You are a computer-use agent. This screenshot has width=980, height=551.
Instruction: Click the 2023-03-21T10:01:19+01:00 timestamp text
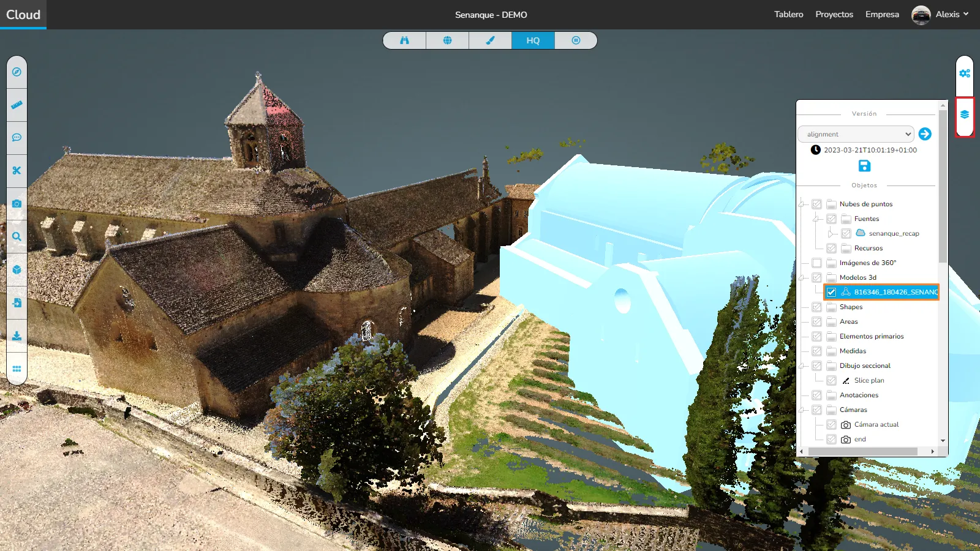(870, 150)
